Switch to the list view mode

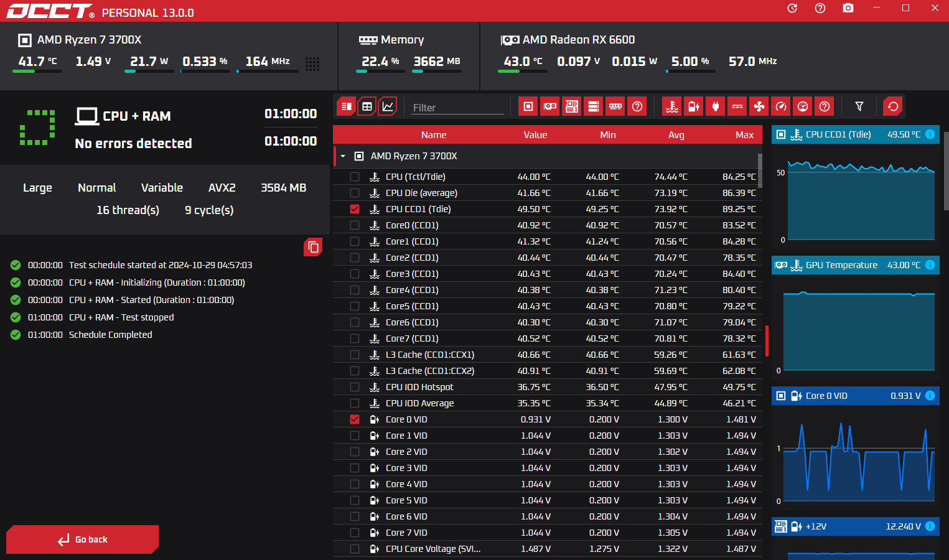coord(346,106)
